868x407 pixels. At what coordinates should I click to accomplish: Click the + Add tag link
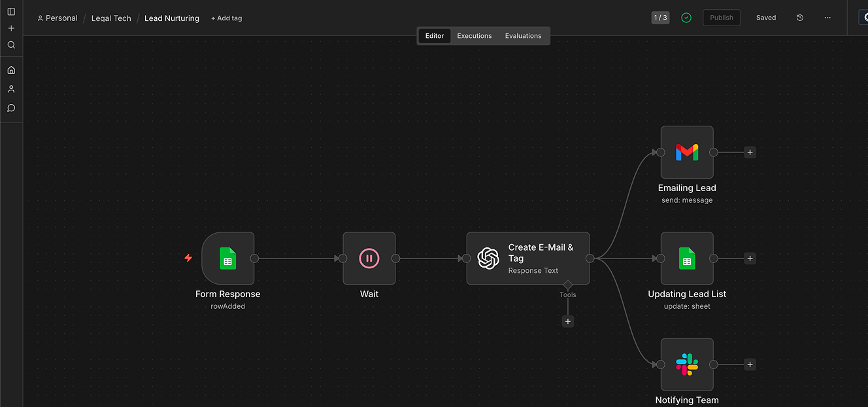pyautogui.click(x=226, y=18)
